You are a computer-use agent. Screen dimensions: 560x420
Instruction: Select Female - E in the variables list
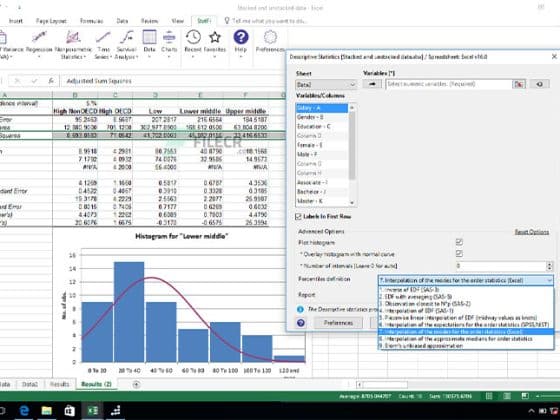click(322, 145)
